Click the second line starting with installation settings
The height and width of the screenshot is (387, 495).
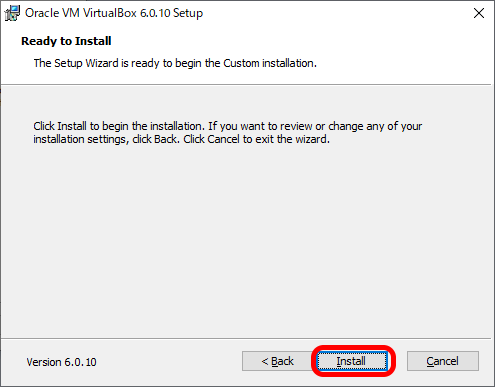pyautogui.click(x=181, y=139)
